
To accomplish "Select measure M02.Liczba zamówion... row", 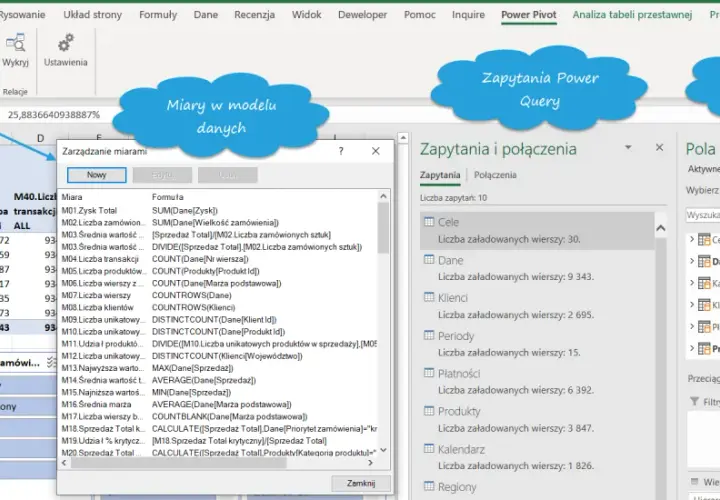I will click(x=219, y=223).
